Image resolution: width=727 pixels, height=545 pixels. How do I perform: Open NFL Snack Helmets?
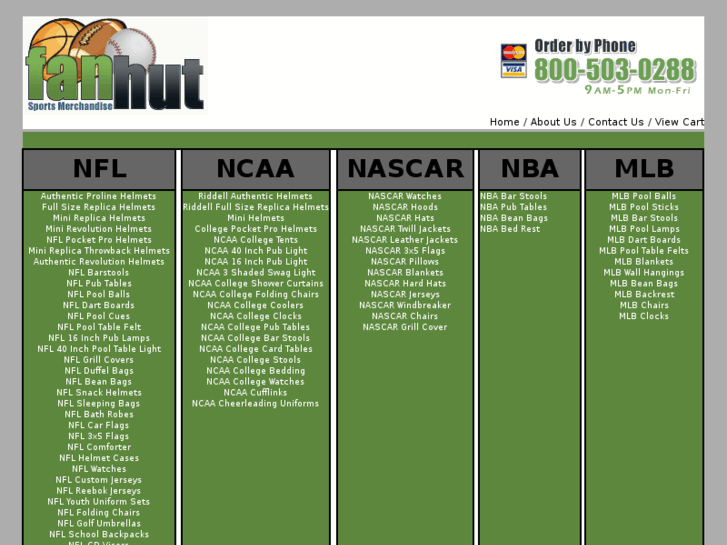[x=99, y=392]
